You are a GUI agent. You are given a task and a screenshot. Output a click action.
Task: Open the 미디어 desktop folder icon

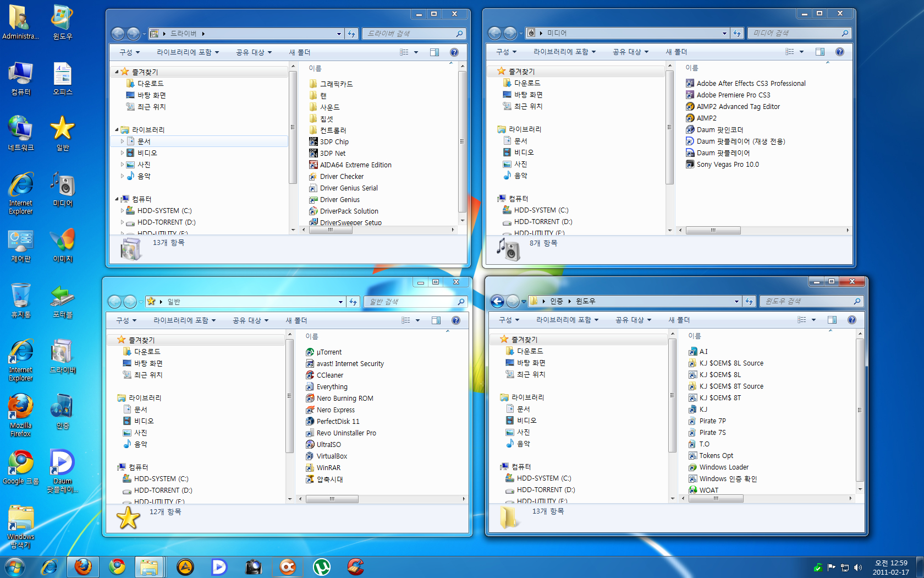pyautogui.click(x=62, y=189)
